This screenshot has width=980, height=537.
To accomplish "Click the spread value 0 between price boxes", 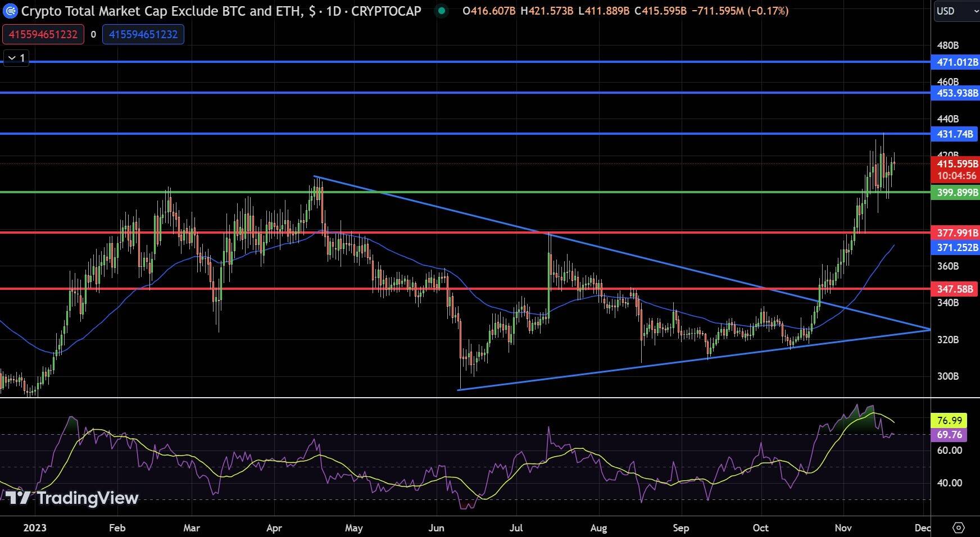I will click(x=93, y=34).
